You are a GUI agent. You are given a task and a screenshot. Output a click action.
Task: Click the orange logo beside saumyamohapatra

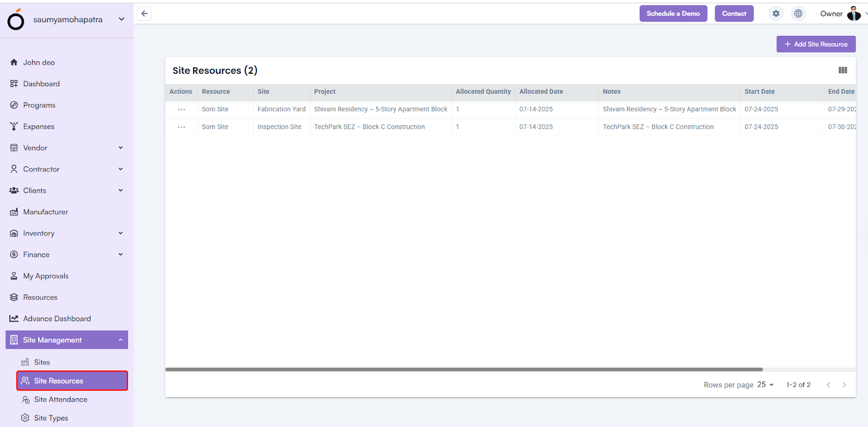[16, 20]
